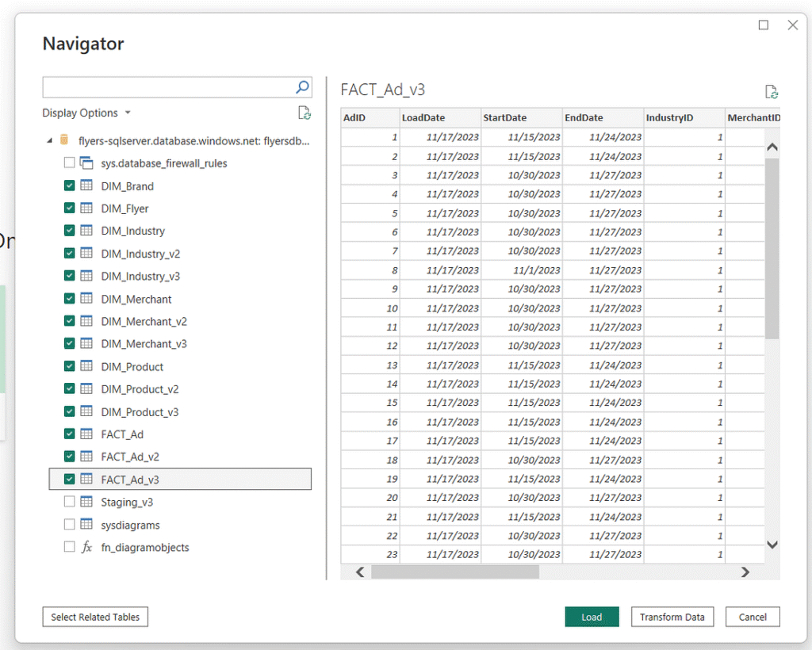
Task: Click the table icon next to Staging_v3
Action: tap(86, 502)
